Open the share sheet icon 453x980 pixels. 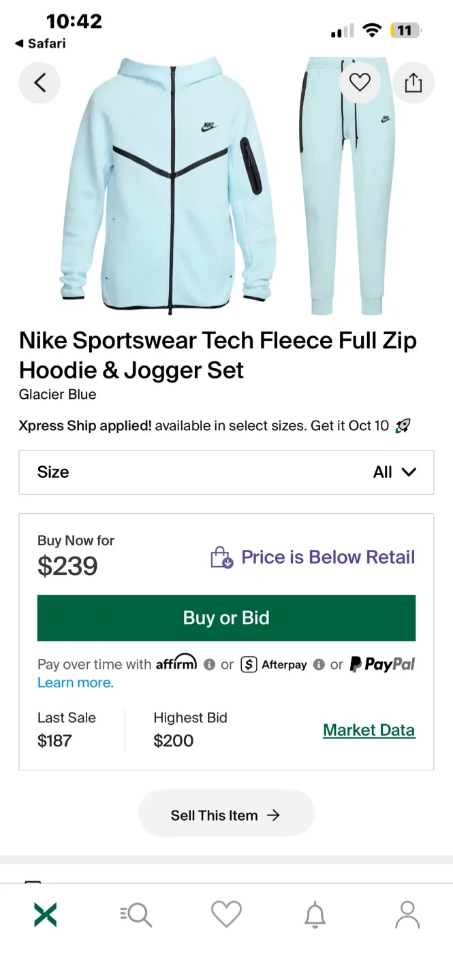(x=413, y=82)
